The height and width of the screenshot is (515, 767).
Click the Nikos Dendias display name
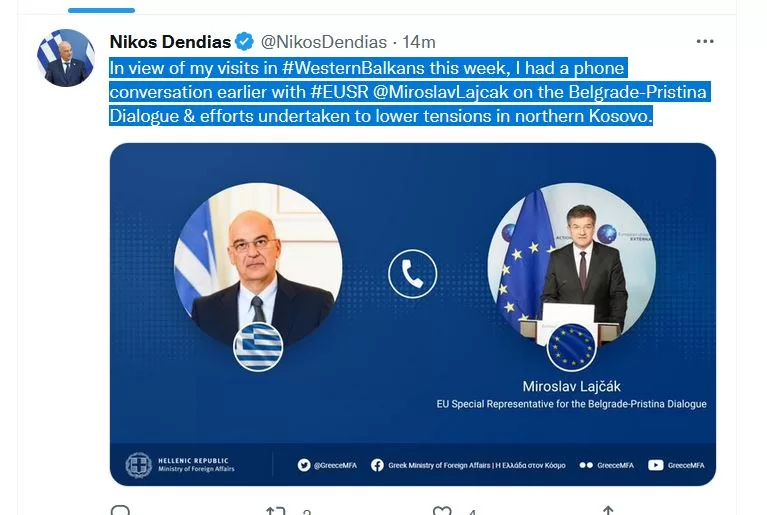(170, 42)
